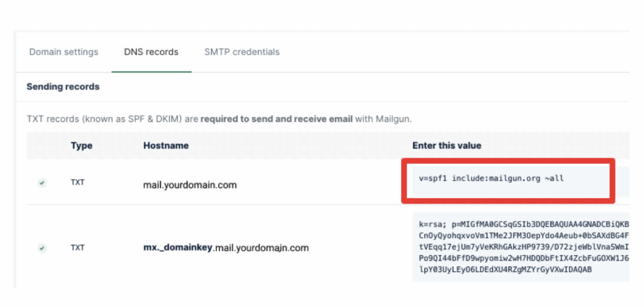The image size is (644, 307).
Task: Switch to the DNS records tab
Action: coord(151,52)
